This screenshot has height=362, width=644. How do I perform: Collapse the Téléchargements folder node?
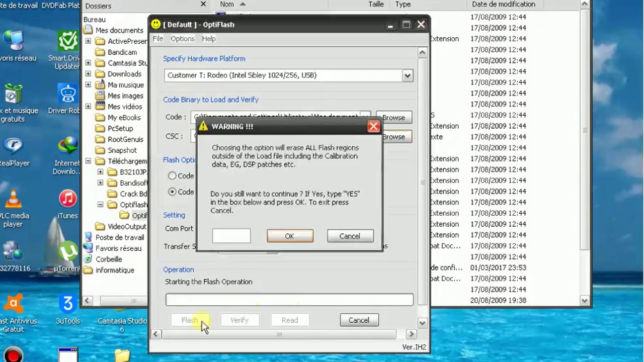88,161
